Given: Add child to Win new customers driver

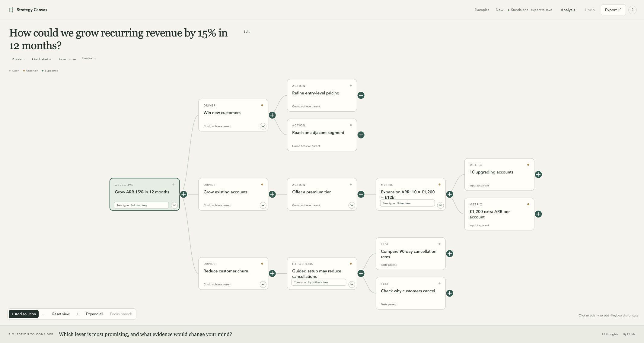Looking at the screenshot, I should tap(272, 115).
